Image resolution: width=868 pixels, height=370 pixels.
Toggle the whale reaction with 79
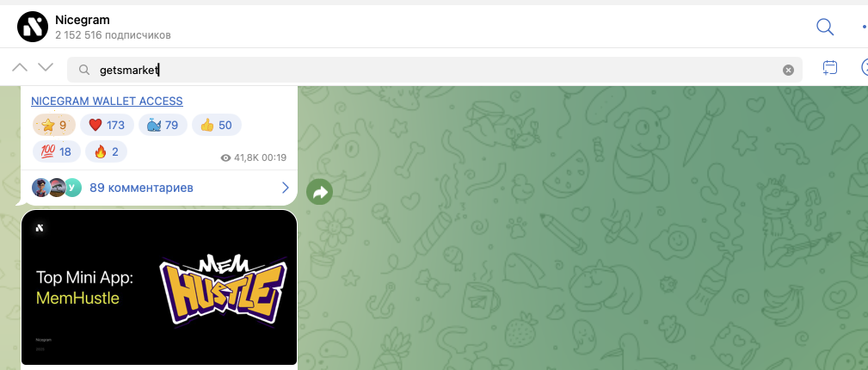coord(163,125)
